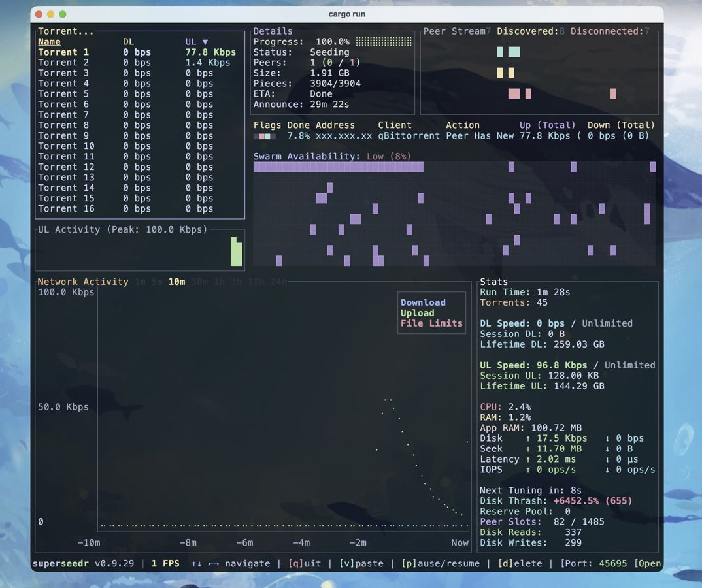
Task: Click the 3904/3904 pieces value
Action: pos(335,83)
